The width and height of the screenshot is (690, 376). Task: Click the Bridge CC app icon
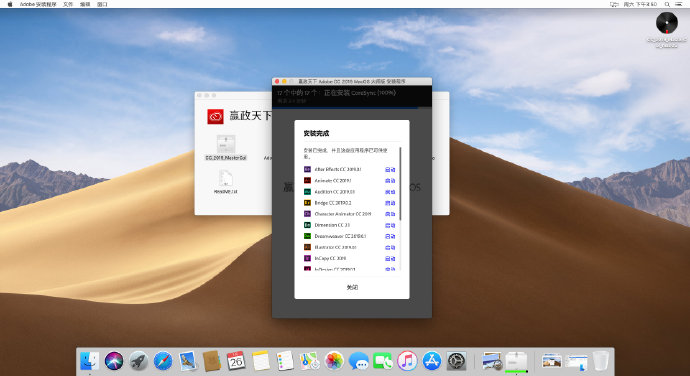(x=307, y=203)
